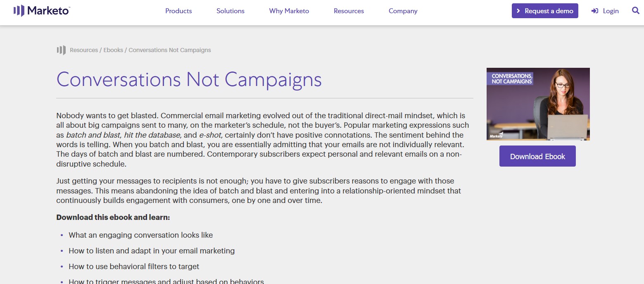This screenshot has height=284, width=644.
Task: Click the ebook cover thumbnail image
Action: click(x=538, y=104)
